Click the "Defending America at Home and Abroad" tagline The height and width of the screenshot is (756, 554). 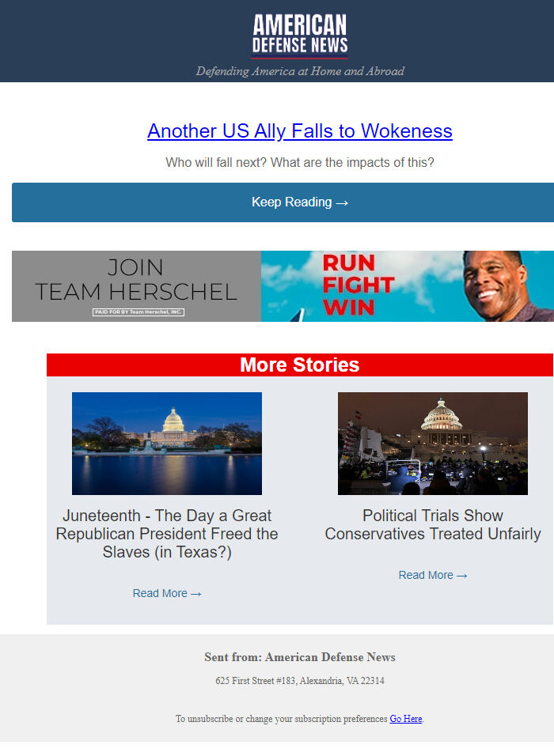tap(300, 71)
